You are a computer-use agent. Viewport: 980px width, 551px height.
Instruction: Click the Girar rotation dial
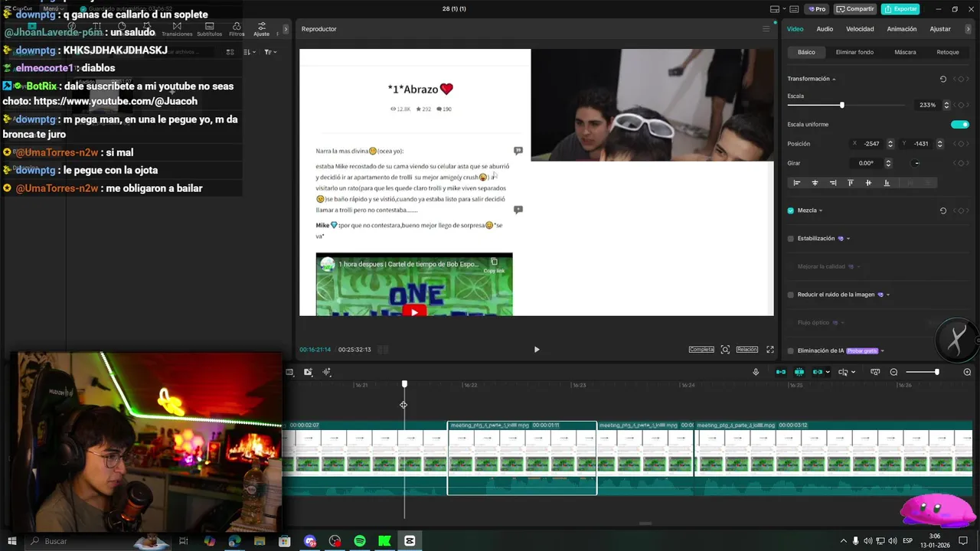[916, 163]
